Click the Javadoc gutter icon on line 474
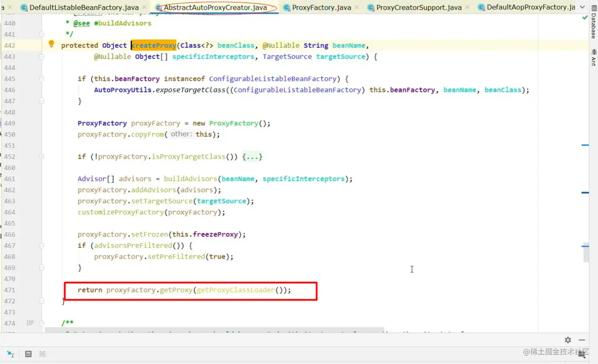 (30, 323)
